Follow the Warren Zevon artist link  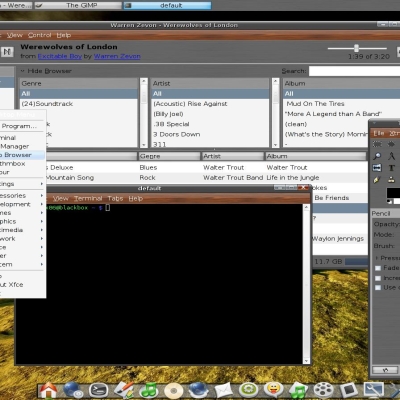[x=117, y=56]
